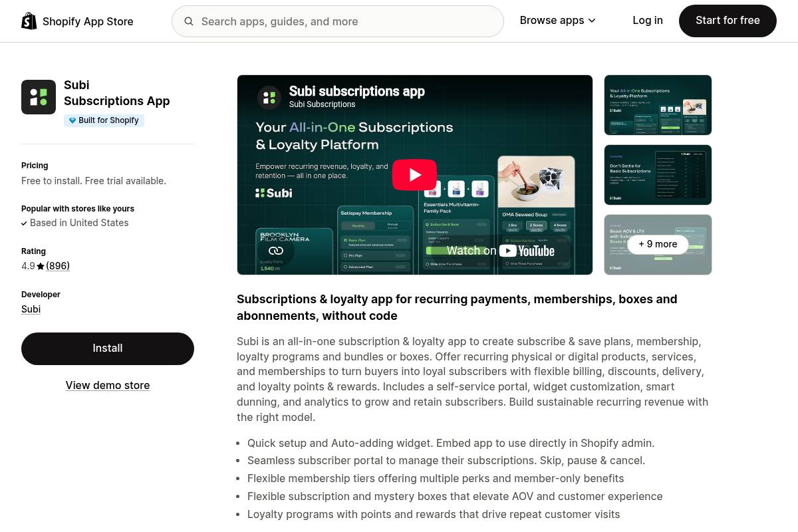798x532 pixels.
Task: Click the 4.9 rating value
Action: [28, 266]
